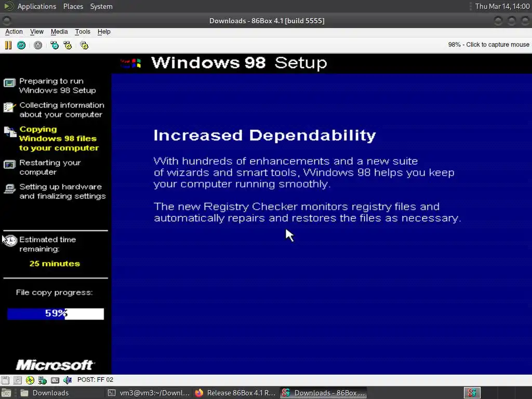The width and height of the screenshot is (532, 399).
Task: Click the gray device icon before sound icon
Action: coord(55,380)
